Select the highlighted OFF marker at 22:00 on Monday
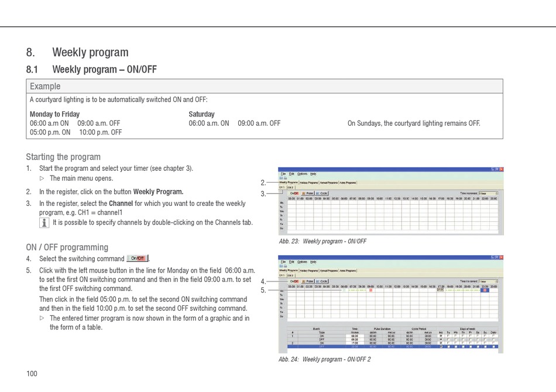This screenshot has height=392, width=556. coord(485,290)
